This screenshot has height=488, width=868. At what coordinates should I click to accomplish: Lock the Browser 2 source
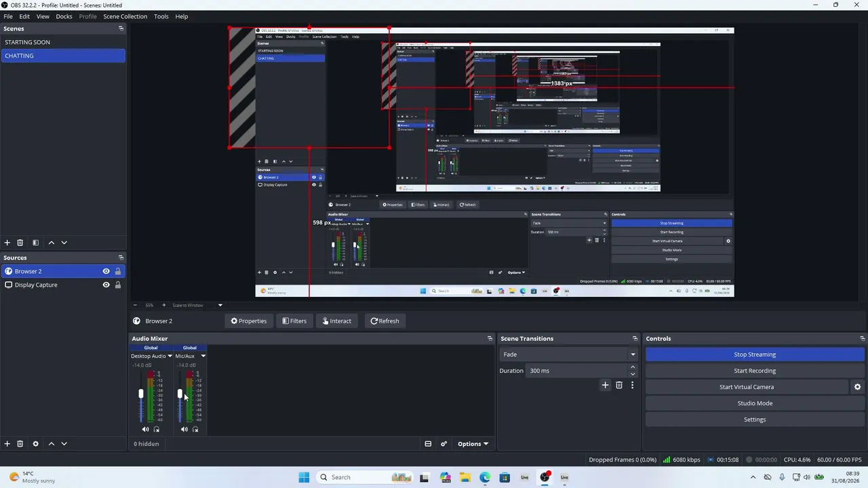(117, 271)
